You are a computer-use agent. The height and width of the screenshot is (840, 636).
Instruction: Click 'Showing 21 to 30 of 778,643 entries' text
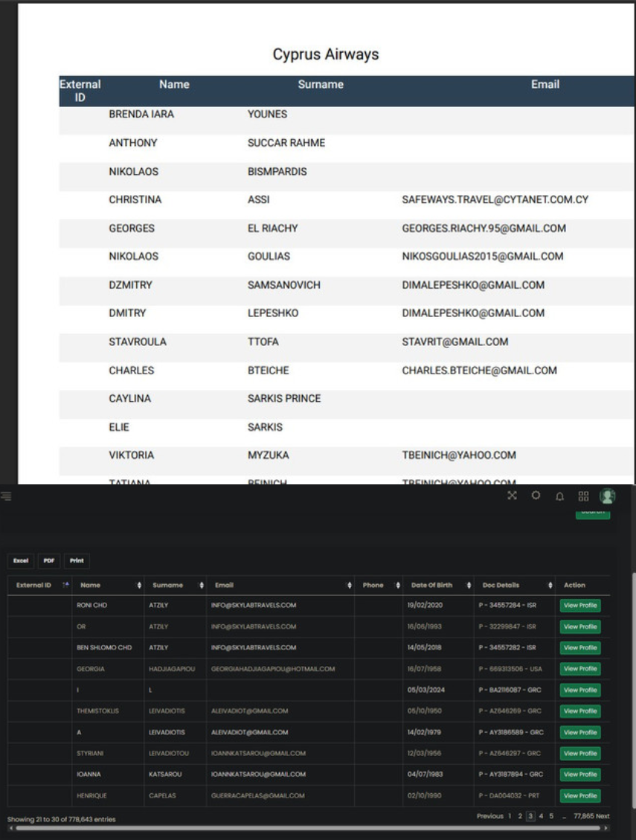pyautogui.click(x=61, y=819)
